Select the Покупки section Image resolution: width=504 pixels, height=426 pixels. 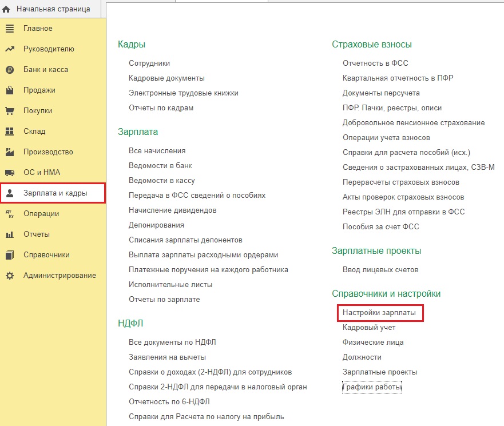38,110
